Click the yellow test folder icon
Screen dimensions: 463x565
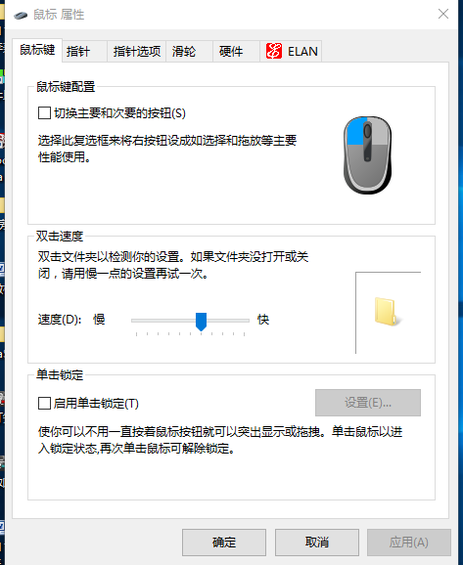(x=388, y=312)
